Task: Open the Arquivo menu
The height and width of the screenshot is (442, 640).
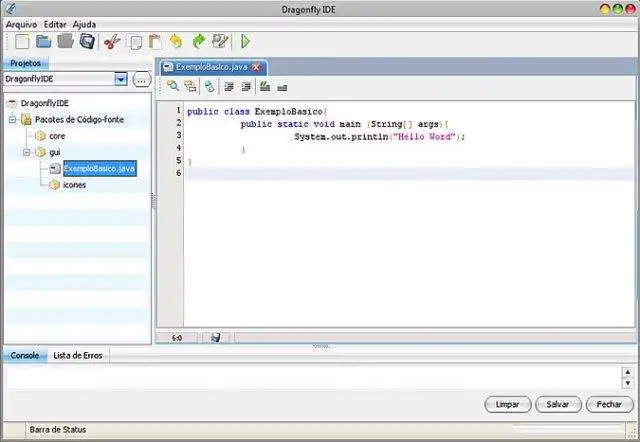Action: pyautogui.click(x=21, y=24)
